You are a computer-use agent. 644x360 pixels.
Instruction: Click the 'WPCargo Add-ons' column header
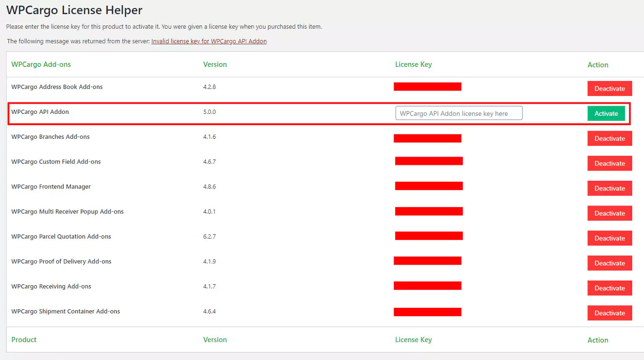41,64
